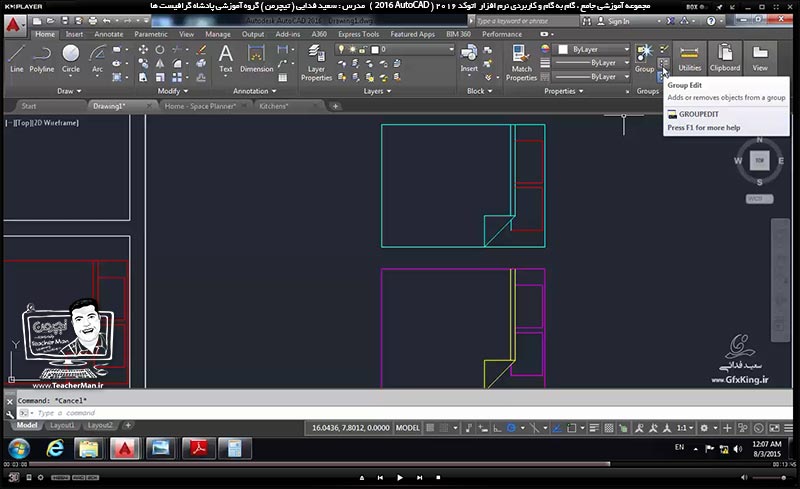800x489 pixels.
Task: Expand the Draw panel
Action: click(x=69, y=91)
